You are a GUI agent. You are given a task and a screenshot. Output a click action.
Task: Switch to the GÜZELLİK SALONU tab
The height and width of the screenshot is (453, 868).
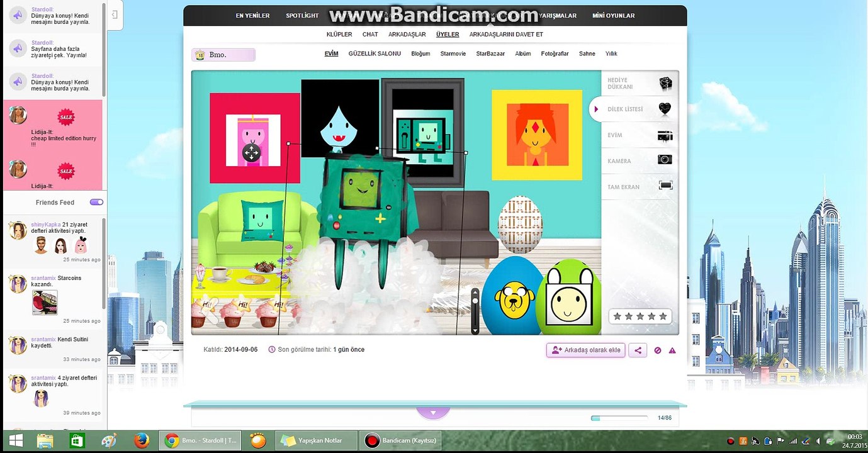pos(375,53)
